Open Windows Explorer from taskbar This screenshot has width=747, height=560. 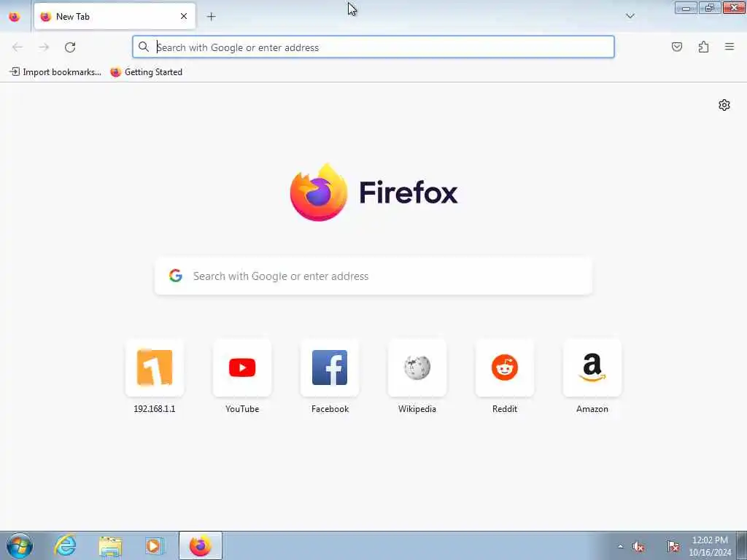(111, 545)
